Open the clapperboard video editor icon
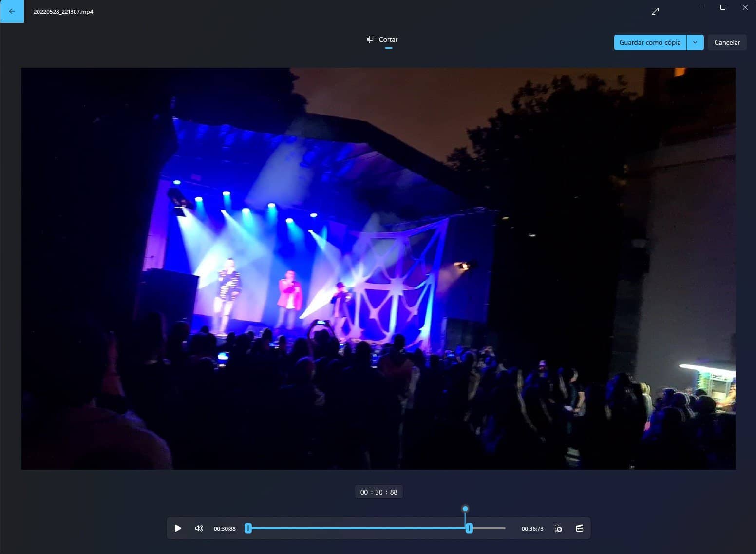756x554 pixels. click(580, 528)
